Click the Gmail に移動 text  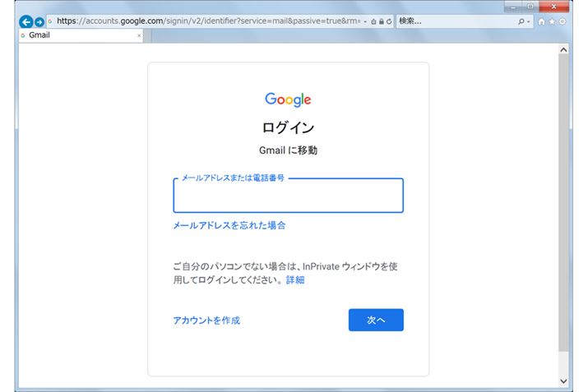(x=288, y=150)
